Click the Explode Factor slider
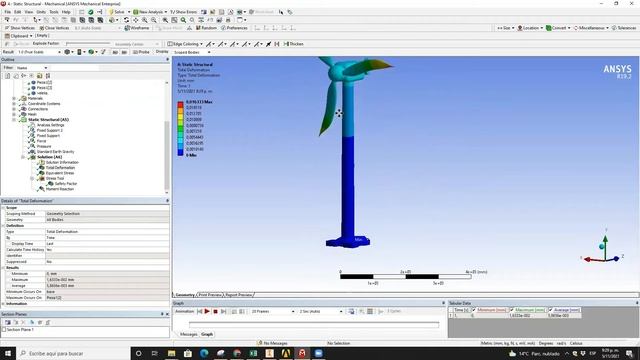This screenshot has height=360, width=640. coord(88,44)
